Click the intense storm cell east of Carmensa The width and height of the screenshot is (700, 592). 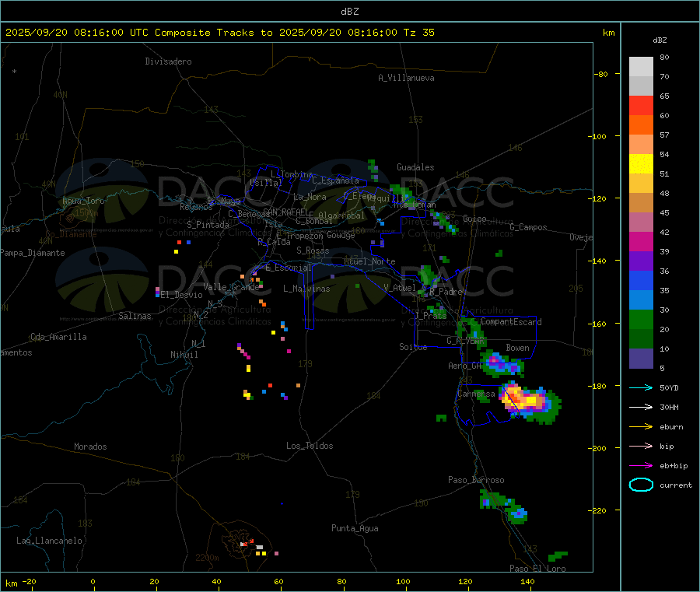[530, 401]
